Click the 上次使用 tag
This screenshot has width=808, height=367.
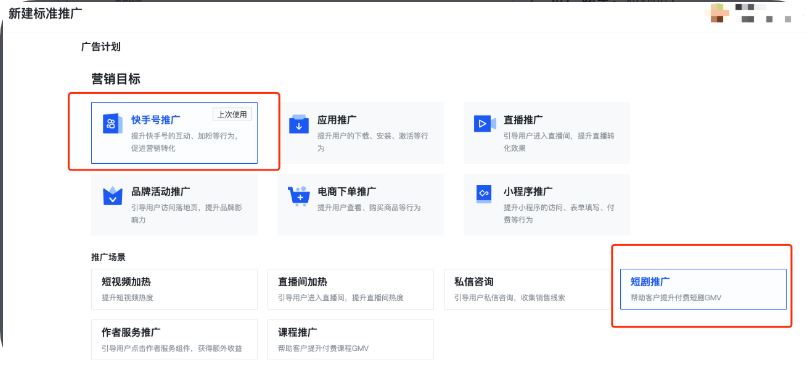tap(232, 114)
